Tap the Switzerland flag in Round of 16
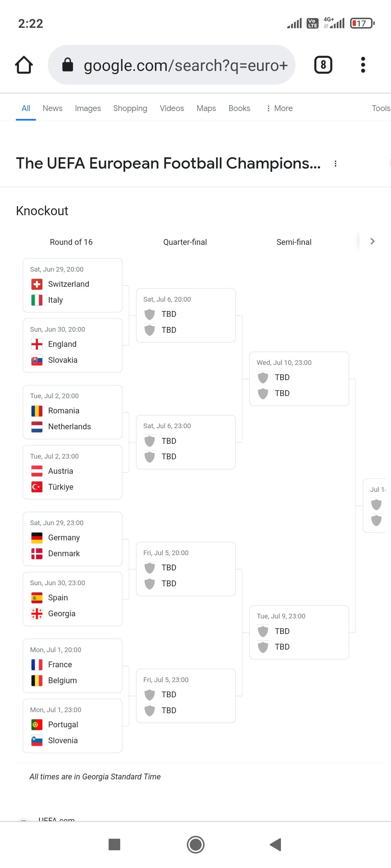The height and width of the screenshot is (868, 391). tap(37, 284)
